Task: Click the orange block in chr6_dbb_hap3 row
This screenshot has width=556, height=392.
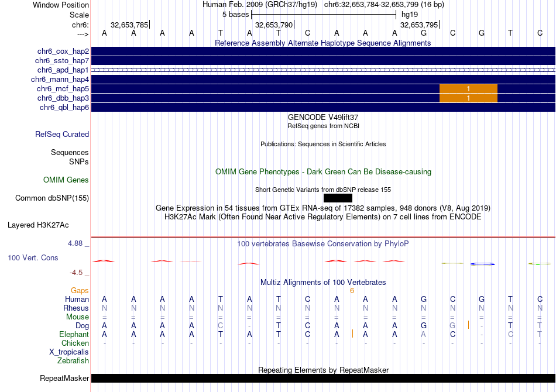Action: click(468, 98)
